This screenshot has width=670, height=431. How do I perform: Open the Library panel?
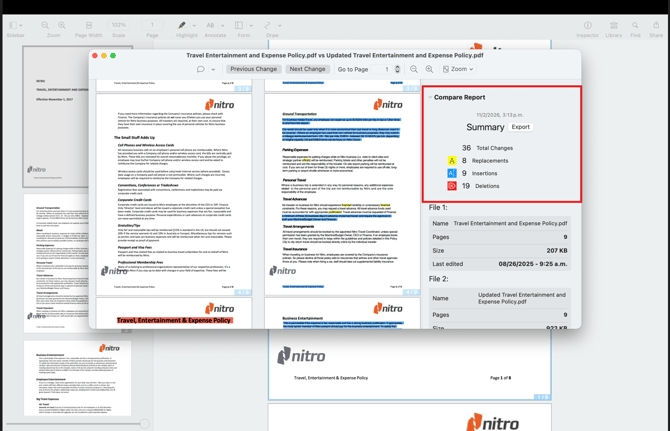(613, 25)
